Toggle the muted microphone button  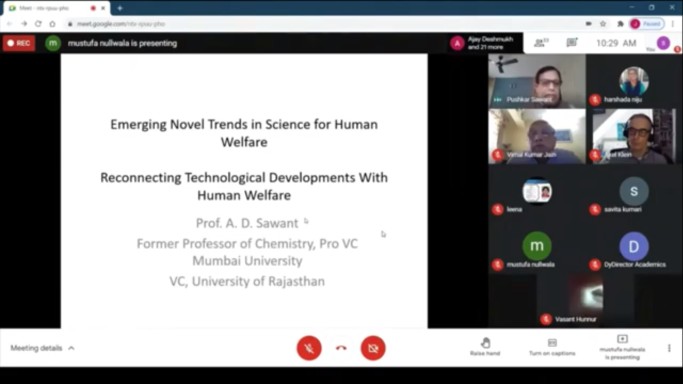[x=309, y=348]
